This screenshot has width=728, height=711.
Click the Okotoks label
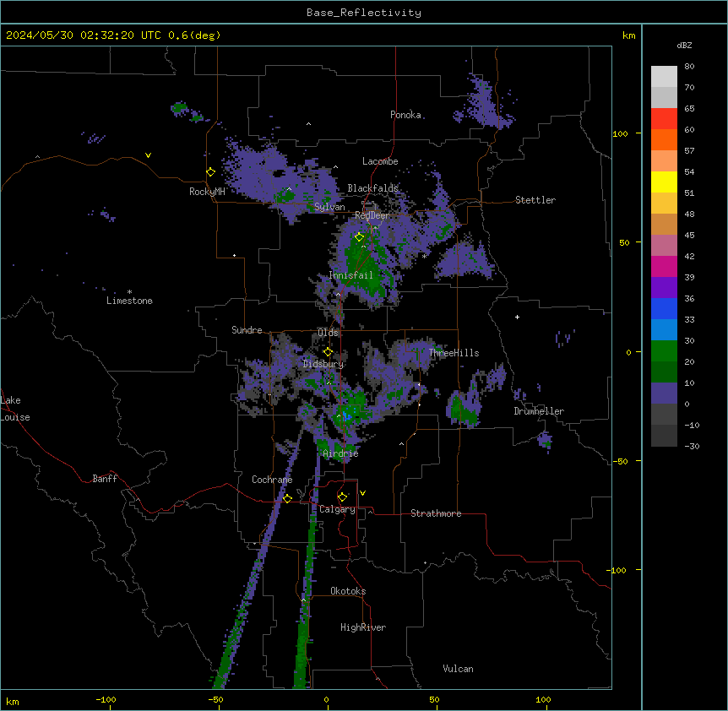point(348,591)
